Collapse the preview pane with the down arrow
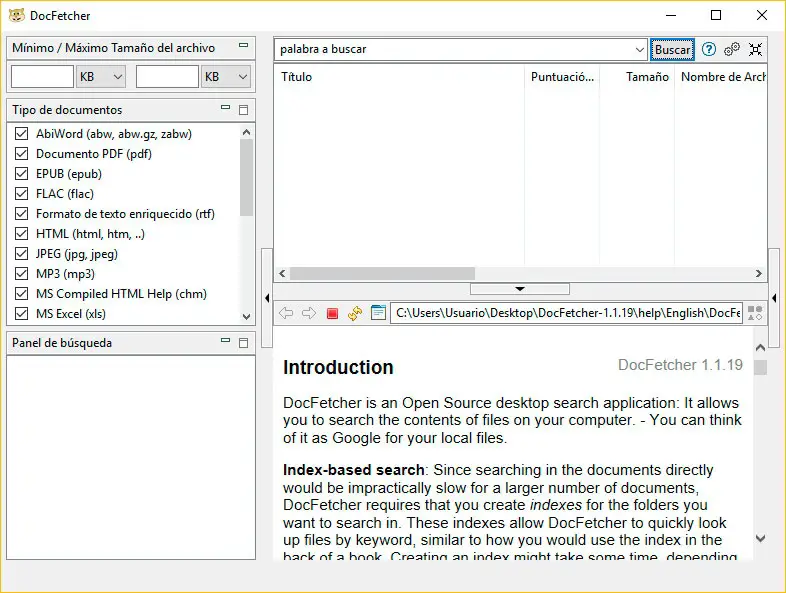The image size is (786, 593). click(520, 289)
